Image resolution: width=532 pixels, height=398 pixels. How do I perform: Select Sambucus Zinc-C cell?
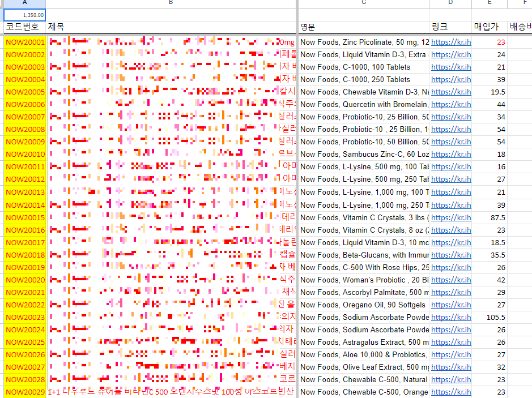pos(364,154)
